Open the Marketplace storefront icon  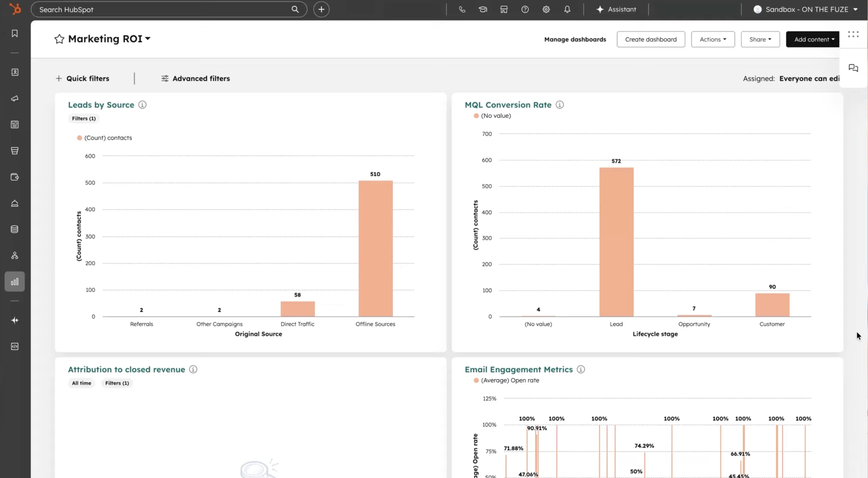[x=504, y=9]
